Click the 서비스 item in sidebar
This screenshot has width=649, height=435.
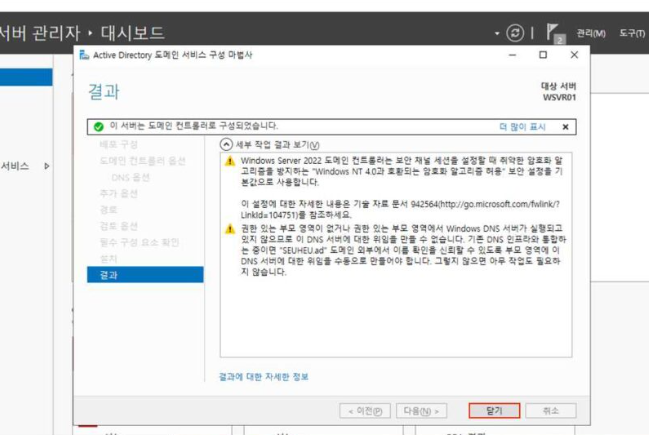click(x=15, y=166)
